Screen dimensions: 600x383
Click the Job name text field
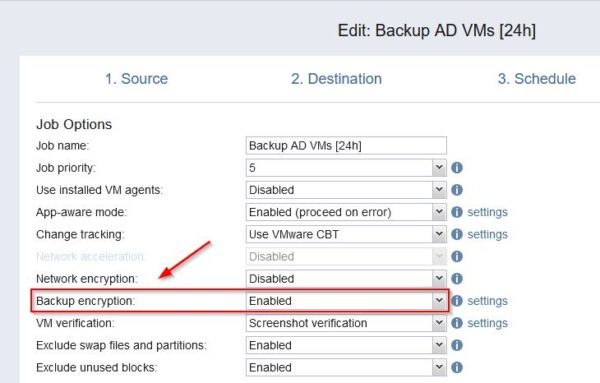tap(346, 145)
